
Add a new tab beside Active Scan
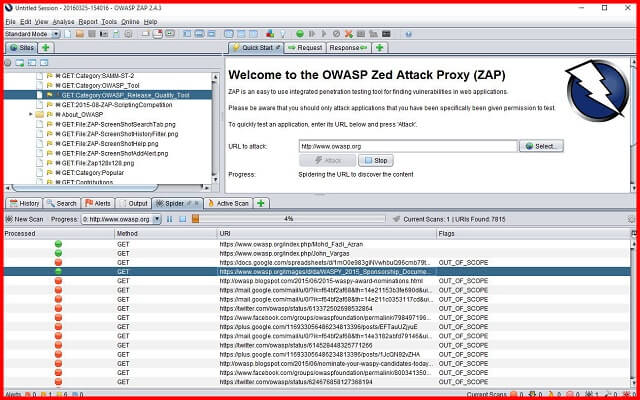pyautogui.click(x=261, y=203)
